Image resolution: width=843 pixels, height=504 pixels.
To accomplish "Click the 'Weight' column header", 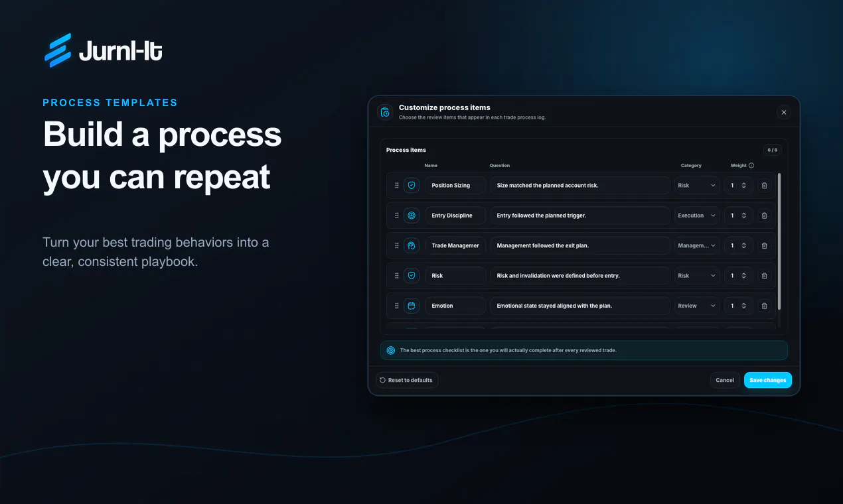I will click(x=739, y=166).
